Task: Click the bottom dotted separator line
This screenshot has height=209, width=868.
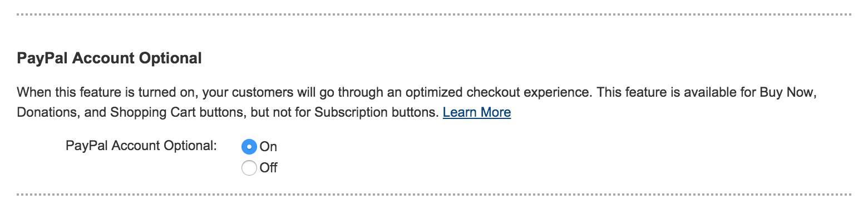Action: (x=434, y=195)
